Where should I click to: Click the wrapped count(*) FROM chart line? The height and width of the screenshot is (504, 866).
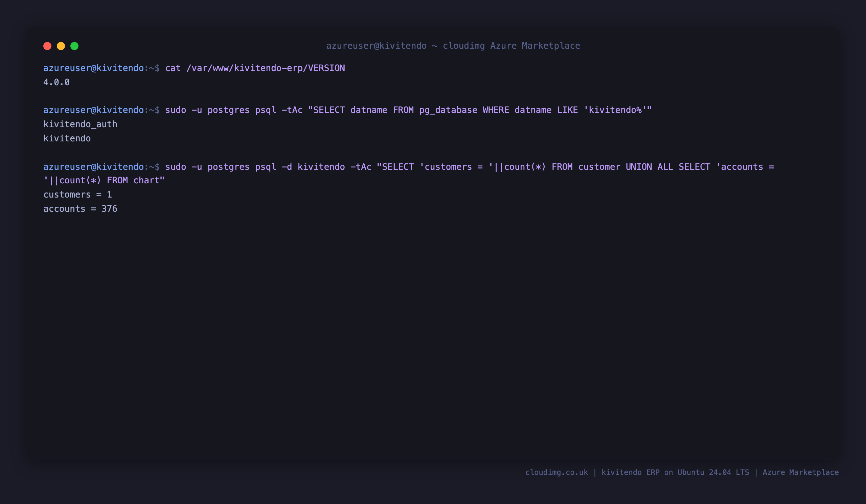(x=104, y=180)
